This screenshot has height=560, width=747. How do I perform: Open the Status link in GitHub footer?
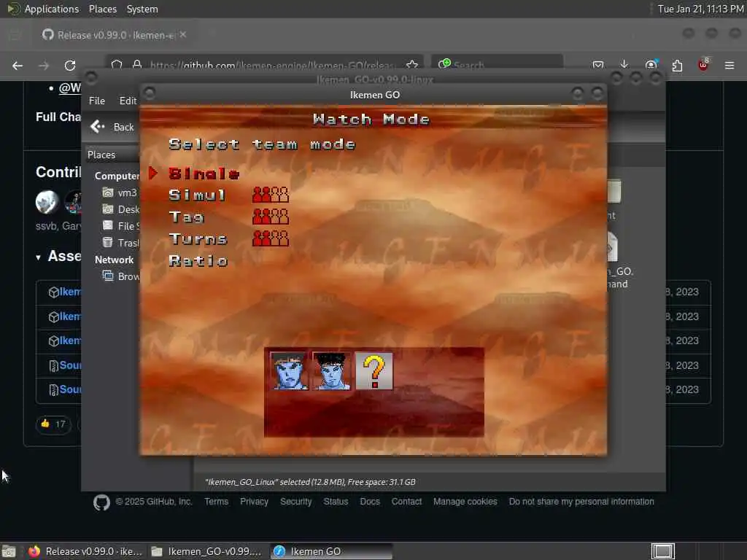pyautogui.click(x=336, y=502)
